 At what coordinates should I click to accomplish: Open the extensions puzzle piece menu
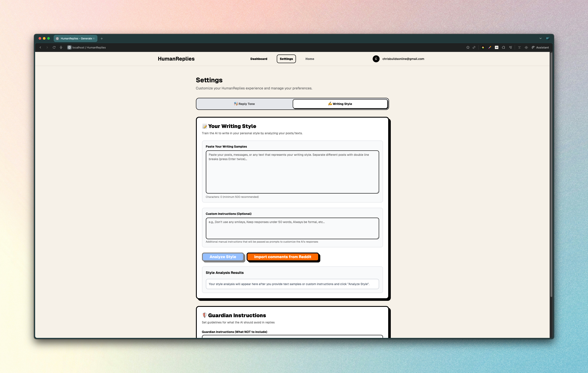pyautogui.click(x=503, y=48)
